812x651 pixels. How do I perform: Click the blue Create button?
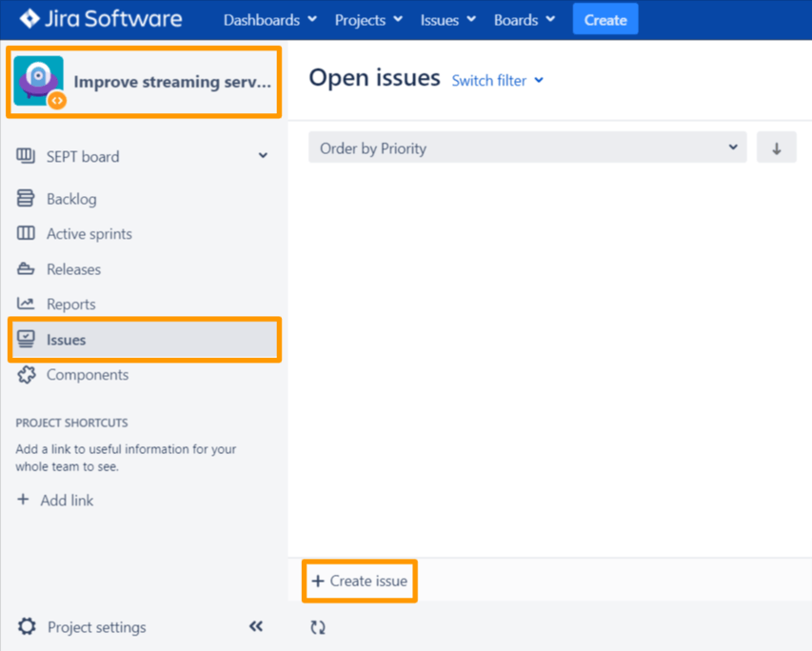[x=605, y=19]
